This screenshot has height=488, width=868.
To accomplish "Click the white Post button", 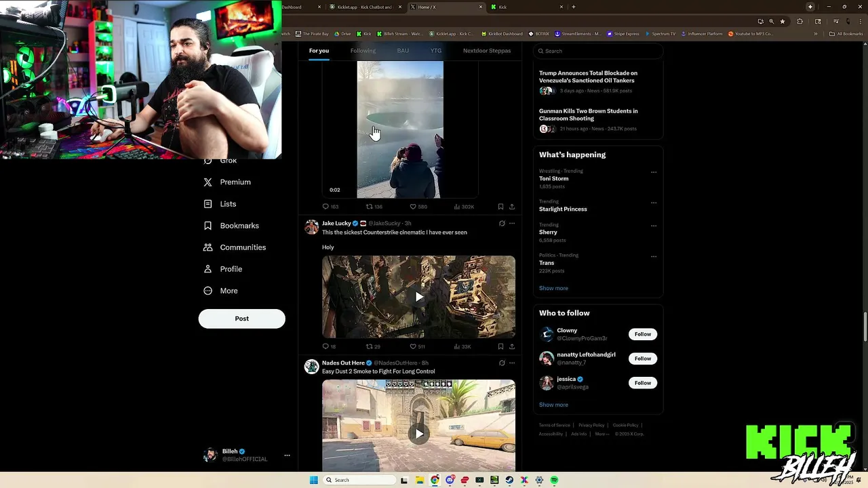I will pyautogui.click(x=241, y=319).
